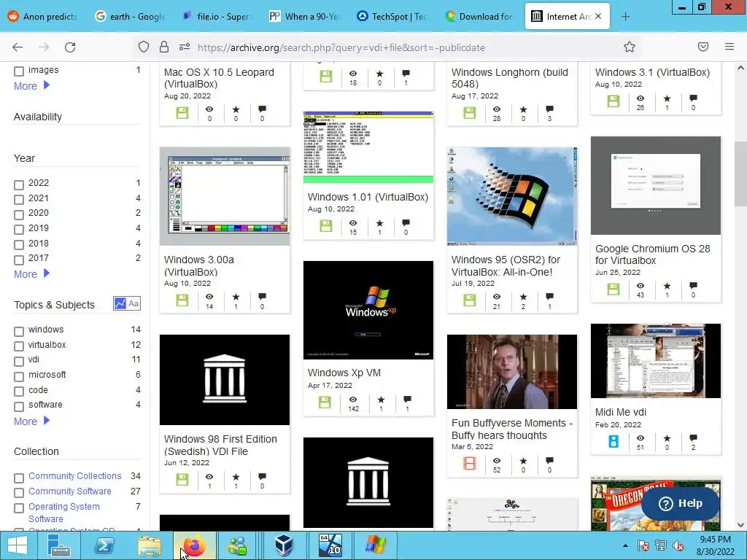Bookmark this page with the star icon
Image resolution: width=747 pixels, height=560 pixels.
click(x=630, y=47)
